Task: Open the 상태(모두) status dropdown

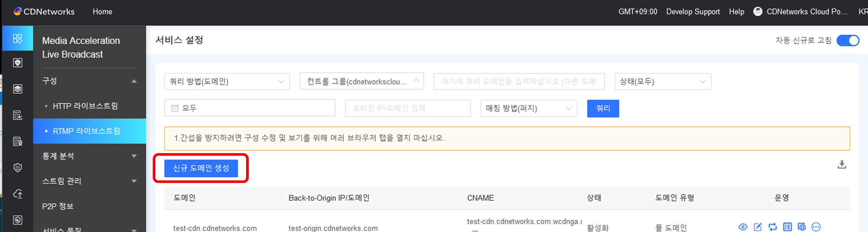Action: click(662, 82)
